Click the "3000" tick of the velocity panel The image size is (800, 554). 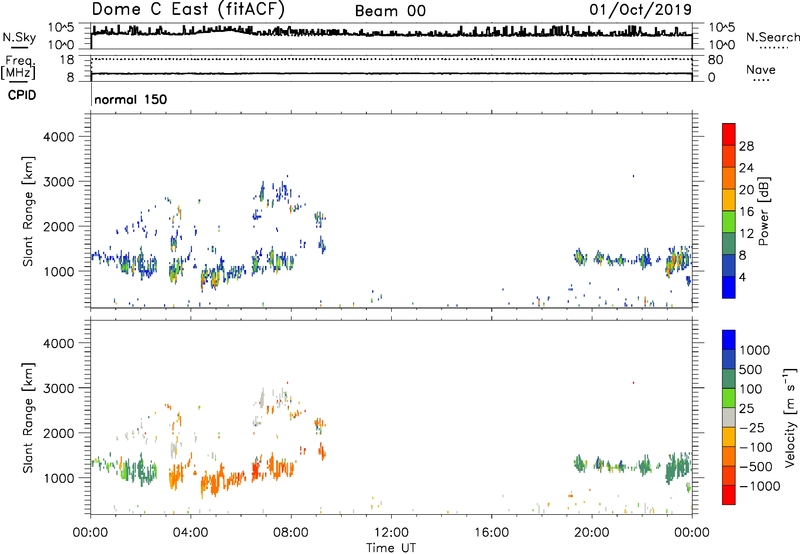tap(59, 388)
